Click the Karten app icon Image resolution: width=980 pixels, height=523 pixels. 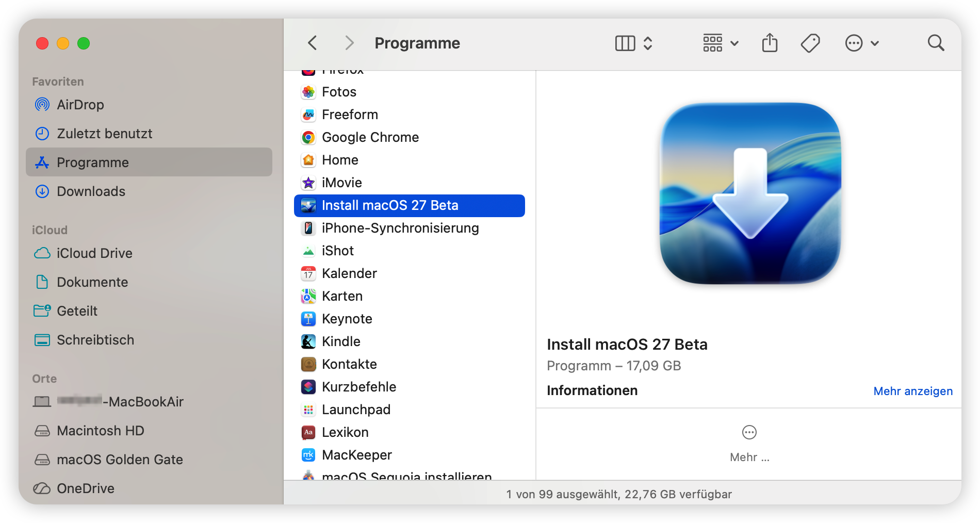pyautogui.click(x=308, y=296)
